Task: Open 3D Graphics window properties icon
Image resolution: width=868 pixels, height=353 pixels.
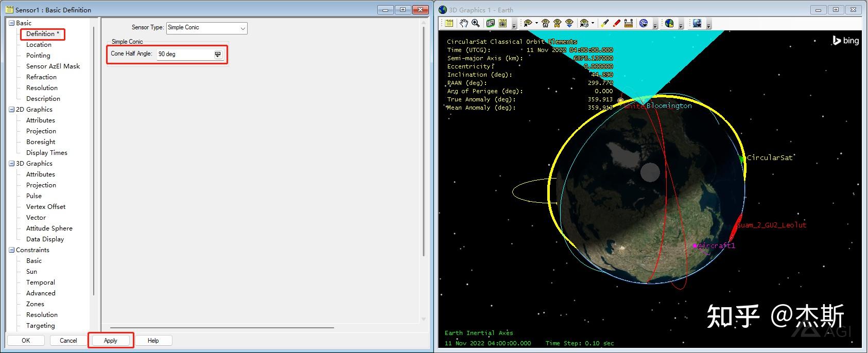Action: (449, 23)
